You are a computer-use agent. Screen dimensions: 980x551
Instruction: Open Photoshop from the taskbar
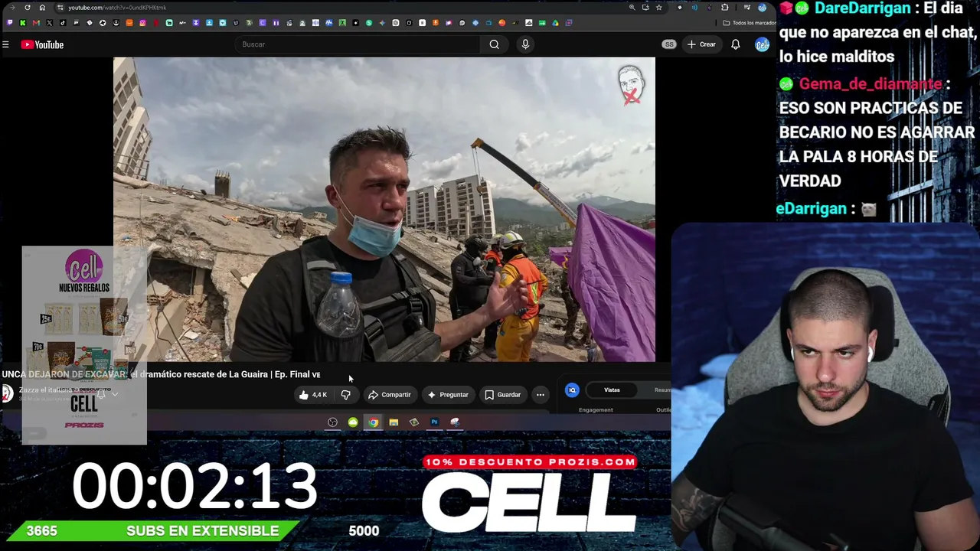(434, 422)
